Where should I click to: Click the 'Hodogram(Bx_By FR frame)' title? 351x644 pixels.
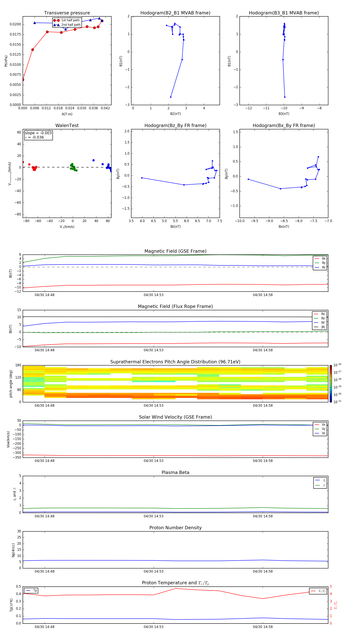point(284,125)
